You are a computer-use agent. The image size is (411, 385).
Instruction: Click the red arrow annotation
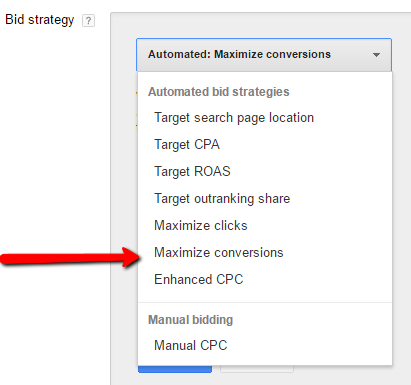coord(71,258)
